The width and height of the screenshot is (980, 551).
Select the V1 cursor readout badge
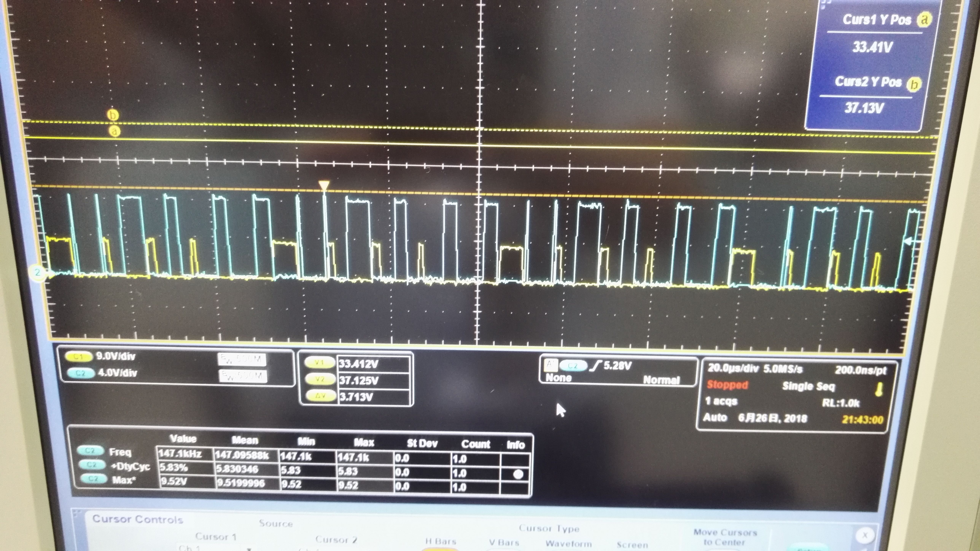[320, 363]
